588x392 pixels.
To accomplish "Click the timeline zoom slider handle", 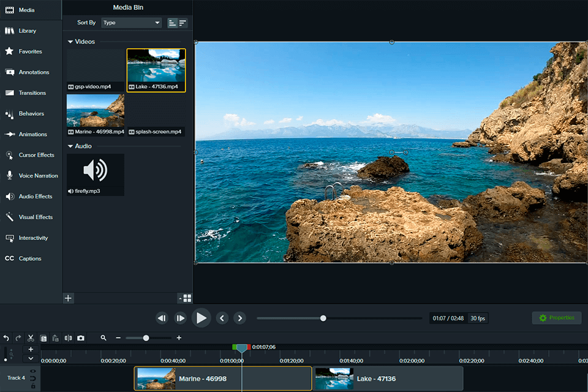I will click(x=146, y=338).
